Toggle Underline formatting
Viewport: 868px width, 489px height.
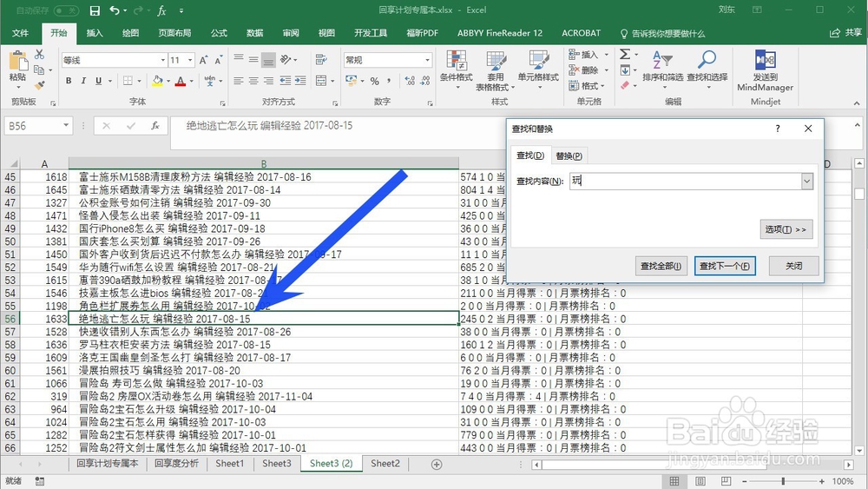[98, 81]
